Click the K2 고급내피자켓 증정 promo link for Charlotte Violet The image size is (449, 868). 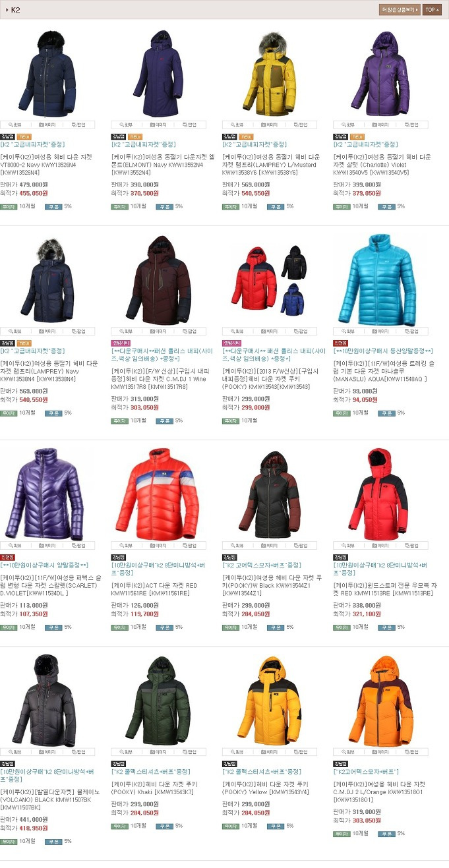365,144
